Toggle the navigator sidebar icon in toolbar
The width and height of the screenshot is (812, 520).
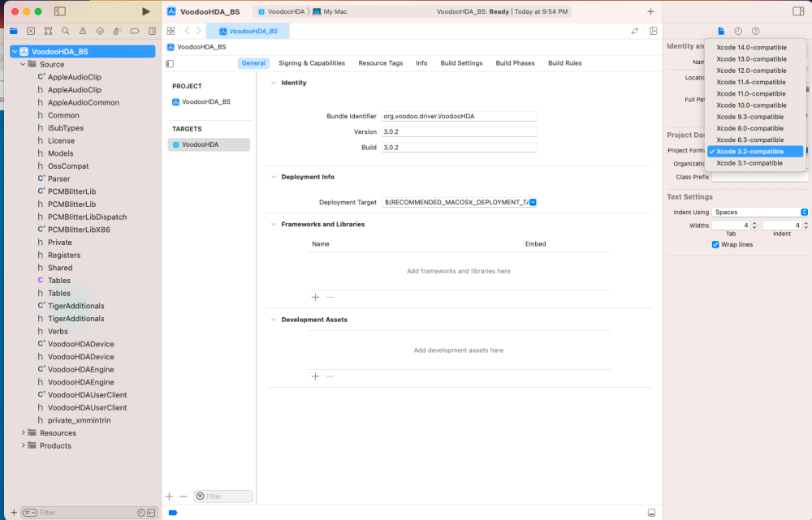(x=60, y=11)
